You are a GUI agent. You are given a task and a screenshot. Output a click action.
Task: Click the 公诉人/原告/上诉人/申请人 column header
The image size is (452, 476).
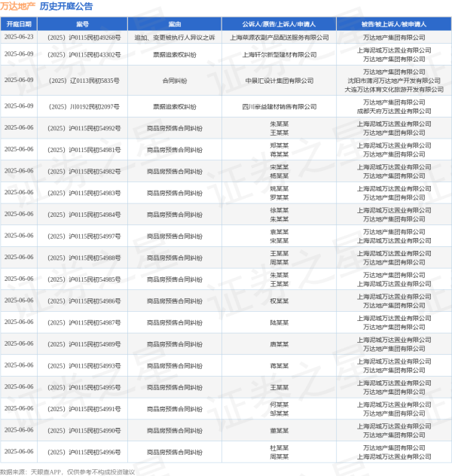[279, 24]
